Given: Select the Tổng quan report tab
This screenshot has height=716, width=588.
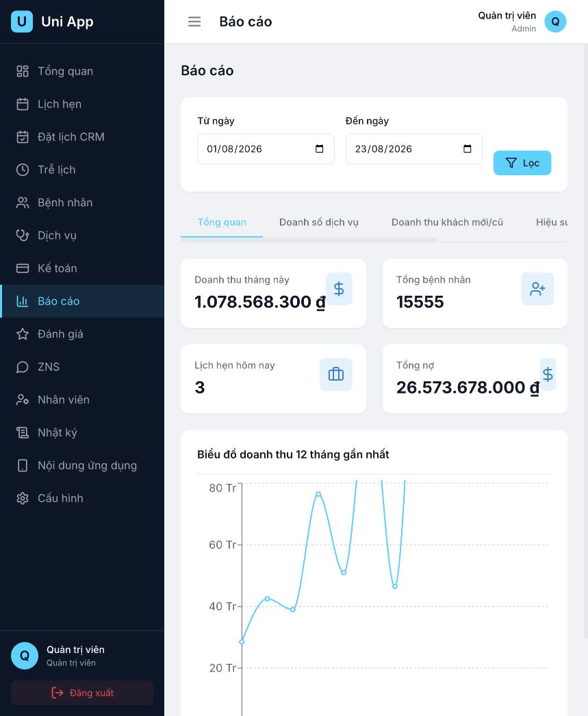Looking at the screenshot, I should 222,222.
